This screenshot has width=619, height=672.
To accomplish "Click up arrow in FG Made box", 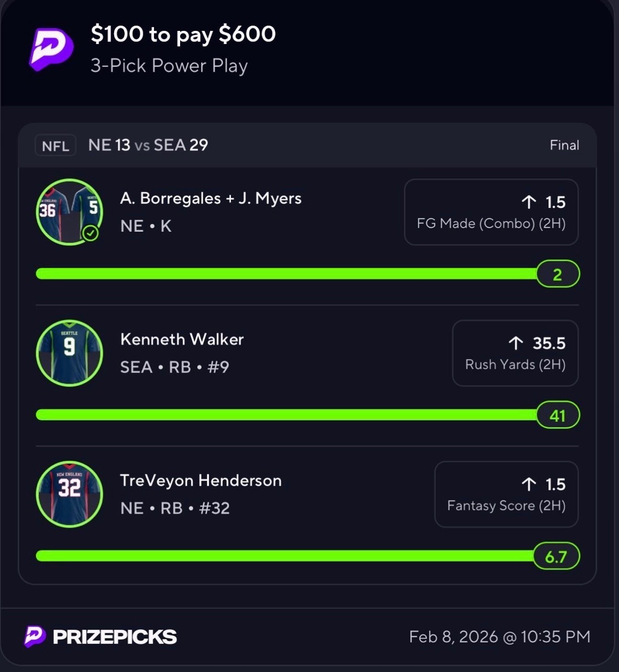I will (x=529, y=202).
